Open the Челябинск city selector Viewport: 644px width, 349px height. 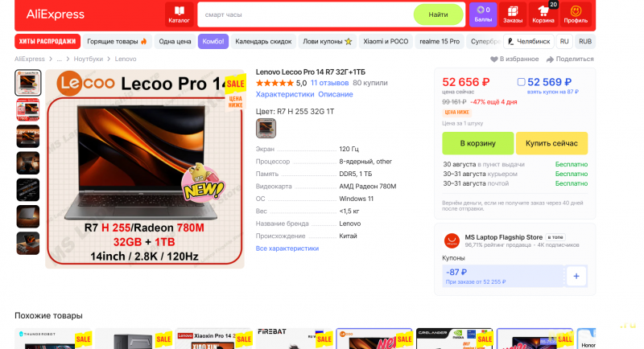(x=529, y=42)
